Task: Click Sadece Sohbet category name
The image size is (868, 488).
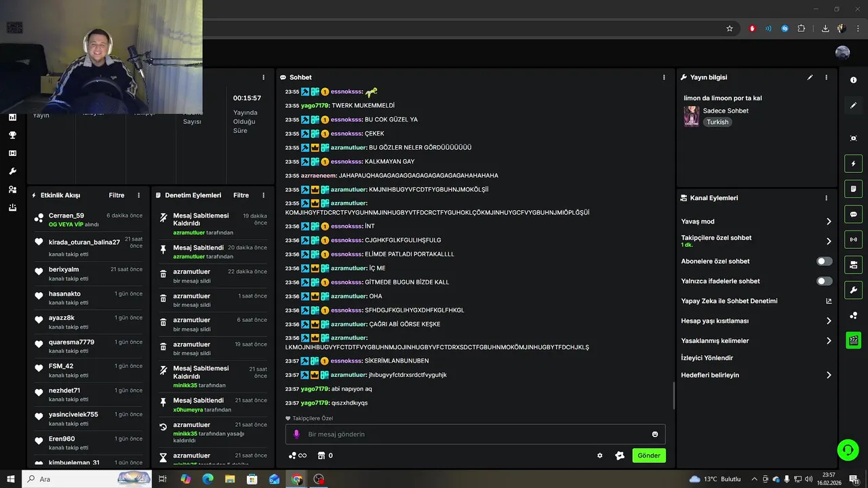Action: tap(726, 110)
